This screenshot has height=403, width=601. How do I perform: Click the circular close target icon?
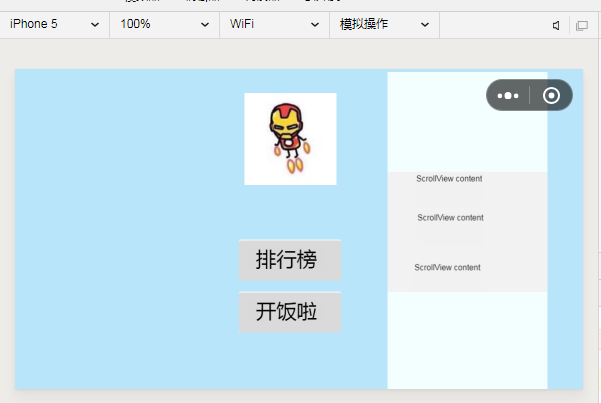pos(551,95)
